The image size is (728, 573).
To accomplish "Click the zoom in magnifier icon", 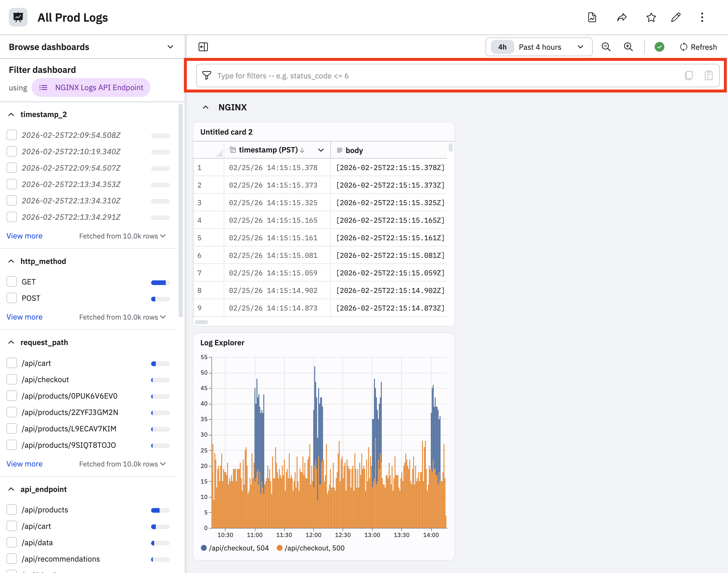I will coord(628,47).
